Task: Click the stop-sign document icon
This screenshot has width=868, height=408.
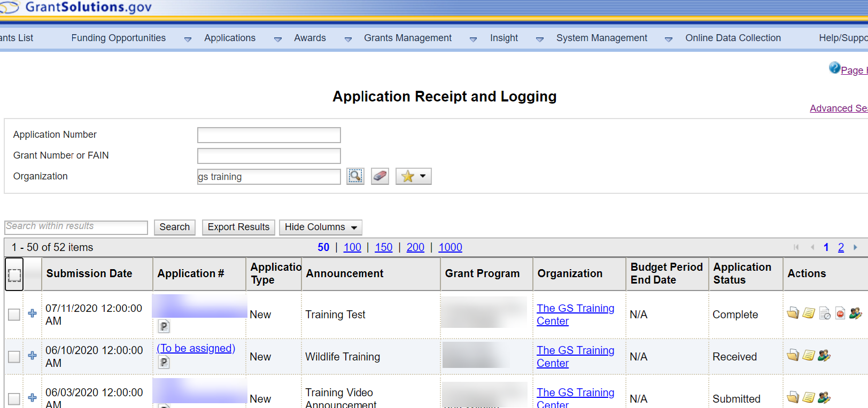Action: [840, 313]
